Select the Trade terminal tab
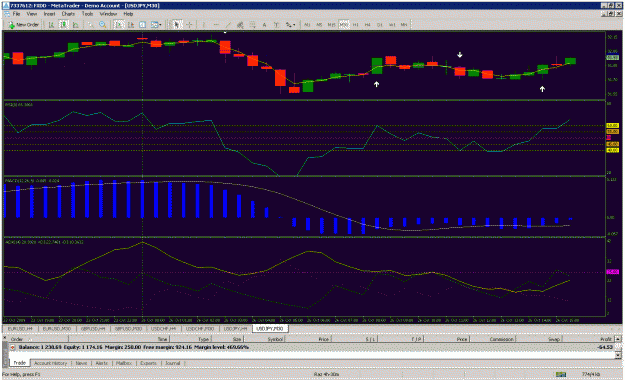625x380 pixels. [20, 363]
